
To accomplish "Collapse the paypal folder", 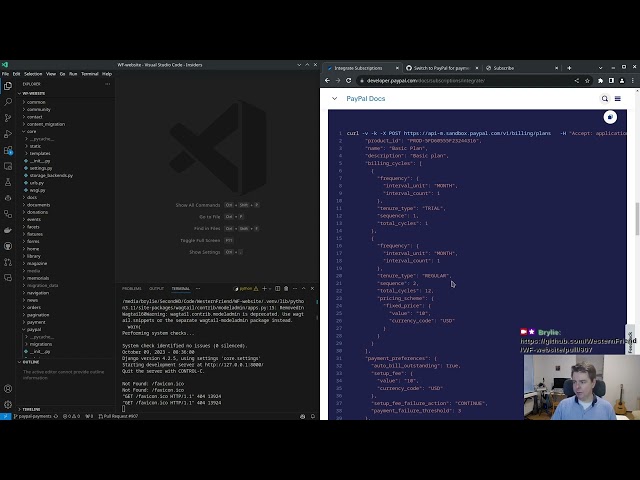I will 34,329.
